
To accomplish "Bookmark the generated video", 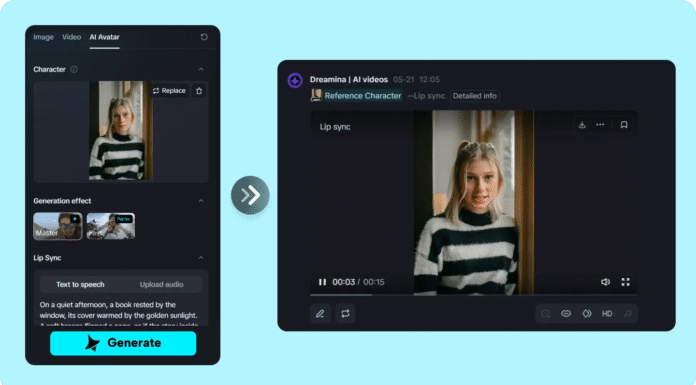I will pos(624,125).
